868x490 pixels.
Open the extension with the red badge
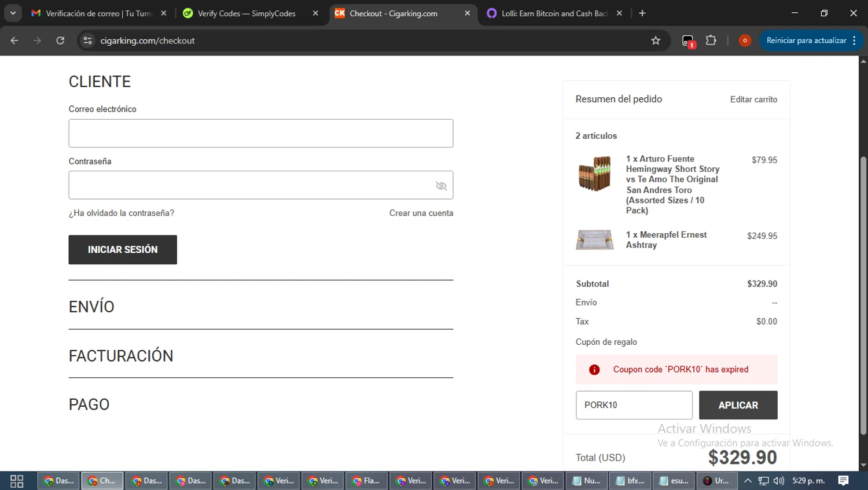pyautogui.click(x=687, y=40)
